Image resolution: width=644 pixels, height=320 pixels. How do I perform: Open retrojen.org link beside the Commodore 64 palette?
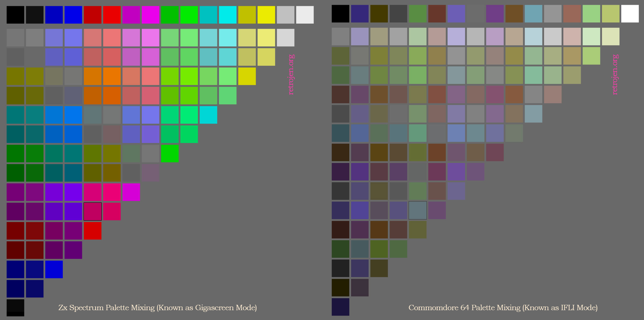[615, 74]
